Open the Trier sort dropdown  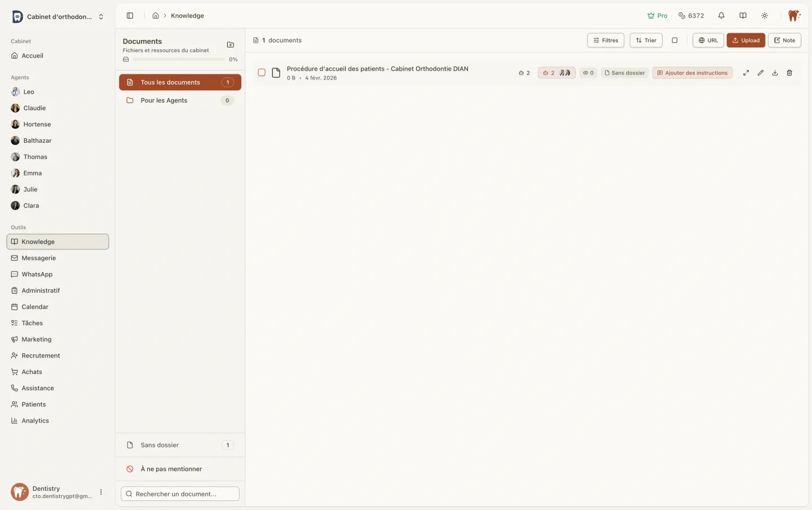(646, 41)
